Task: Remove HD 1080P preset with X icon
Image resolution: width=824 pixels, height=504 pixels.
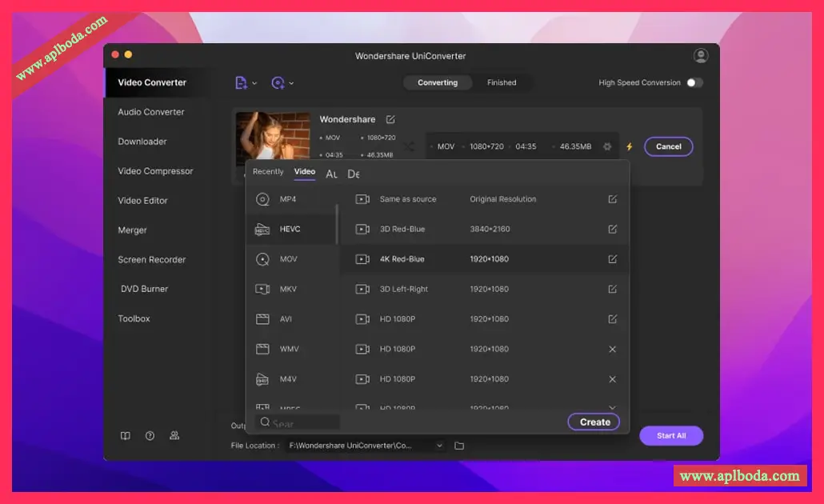Action: click(x=612, y=350)
